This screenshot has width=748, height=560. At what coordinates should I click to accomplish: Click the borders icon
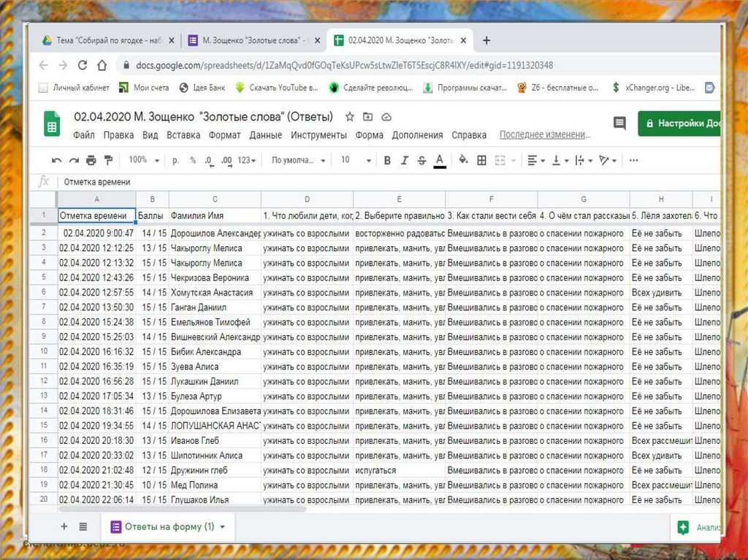[x=481, y=161]
